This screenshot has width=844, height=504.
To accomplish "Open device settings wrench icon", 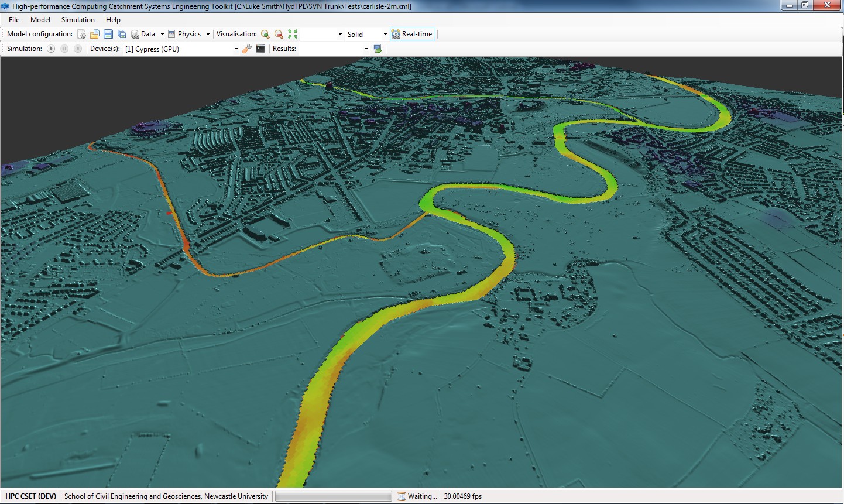I will 247,49.
